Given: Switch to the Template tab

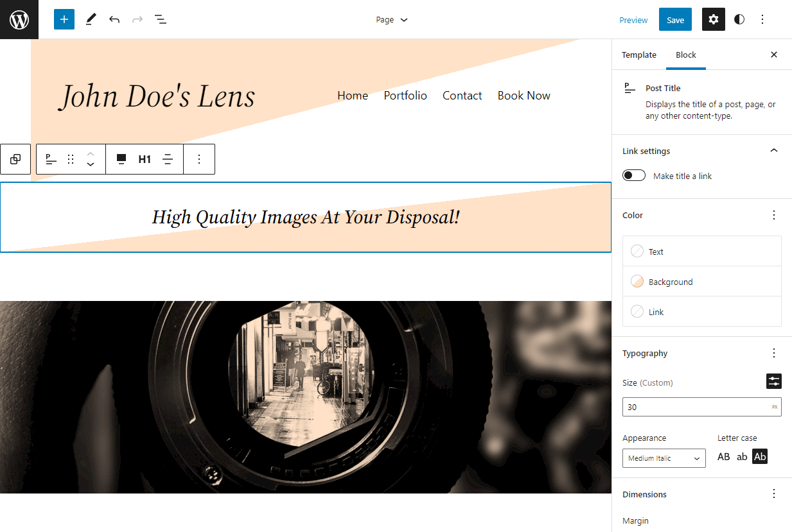Looking at the screenshot, I should (x=638, y=55).
